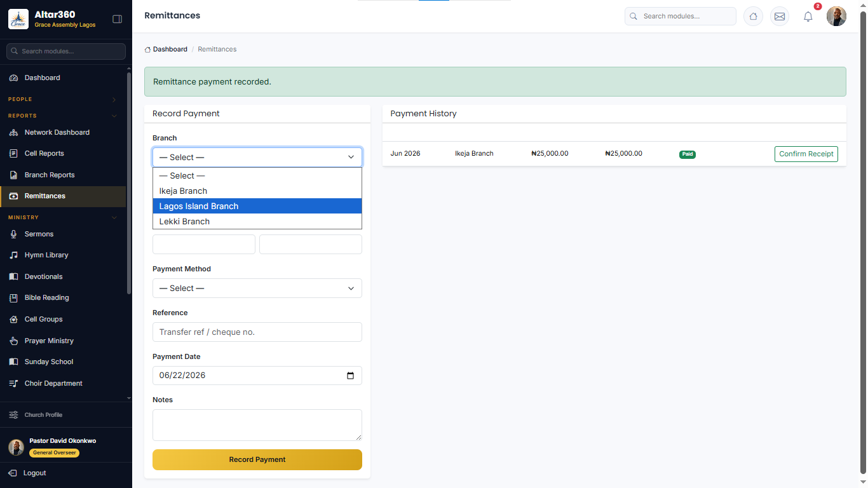Click the Dashboard breadcrumb link
This screenshot has width=868, height=488.
tap(170, 49)
